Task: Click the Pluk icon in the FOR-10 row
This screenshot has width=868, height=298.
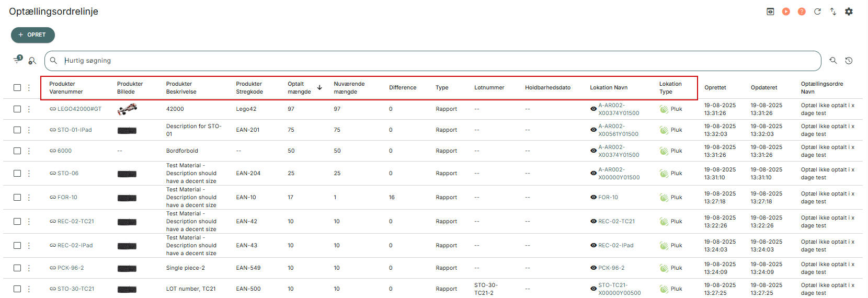Action: (x=664, y=198)
